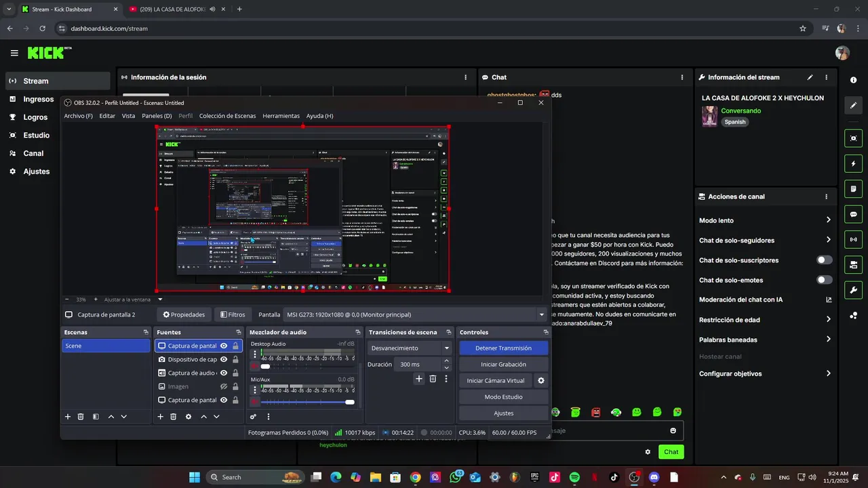
Task: Toggle the lock on the Dispositivo de captura source
Action: (x=235, y=359)
